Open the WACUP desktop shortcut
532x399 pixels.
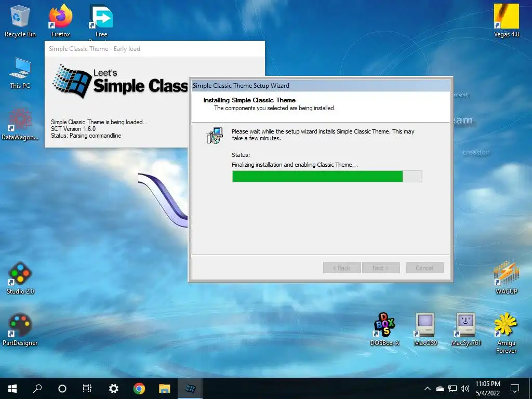[x=506, y=278]
